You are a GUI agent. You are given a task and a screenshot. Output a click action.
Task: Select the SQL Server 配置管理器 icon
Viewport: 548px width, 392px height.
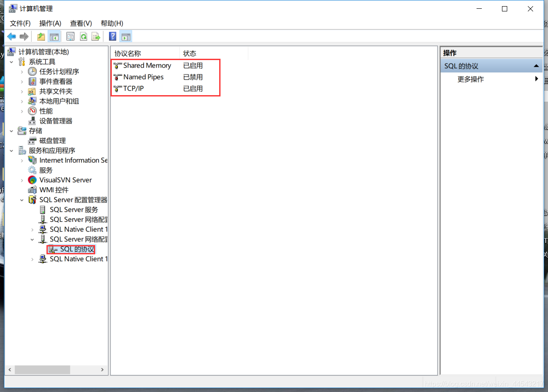click(32, 200)
